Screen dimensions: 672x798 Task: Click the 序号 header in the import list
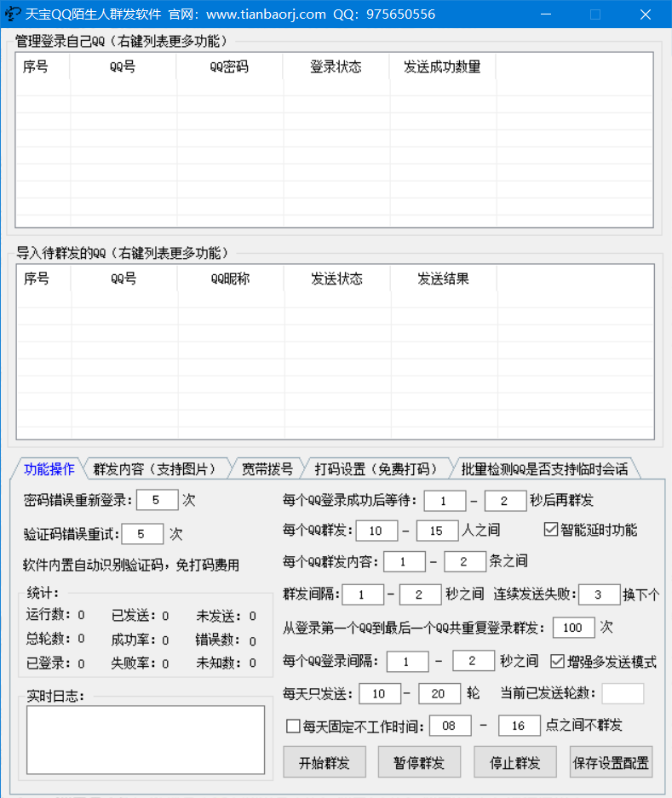coord(43,278)
